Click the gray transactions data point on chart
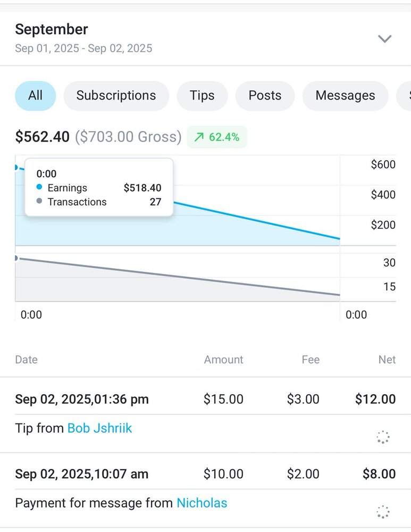 [x=15, y=258]
